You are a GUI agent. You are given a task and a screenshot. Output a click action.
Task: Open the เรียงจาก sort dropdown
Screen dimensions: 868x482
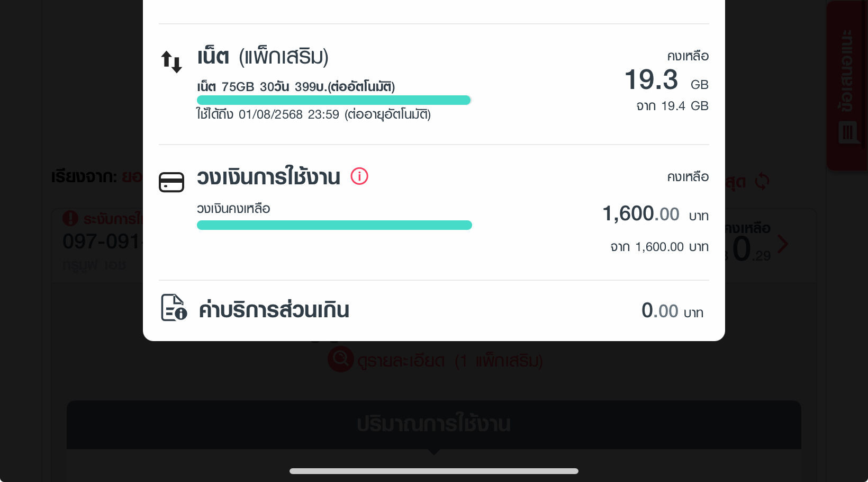pos(97,176)
